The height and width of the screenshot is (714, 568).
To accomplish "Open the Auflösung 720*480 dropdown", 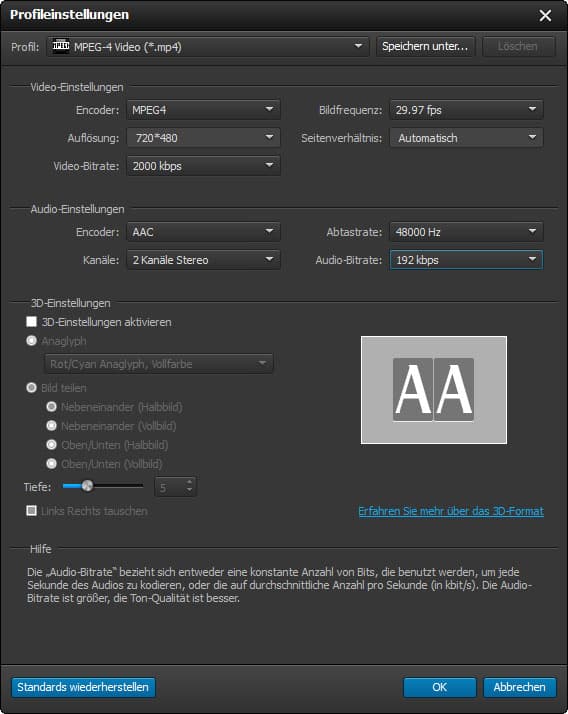I will (203, 138).
